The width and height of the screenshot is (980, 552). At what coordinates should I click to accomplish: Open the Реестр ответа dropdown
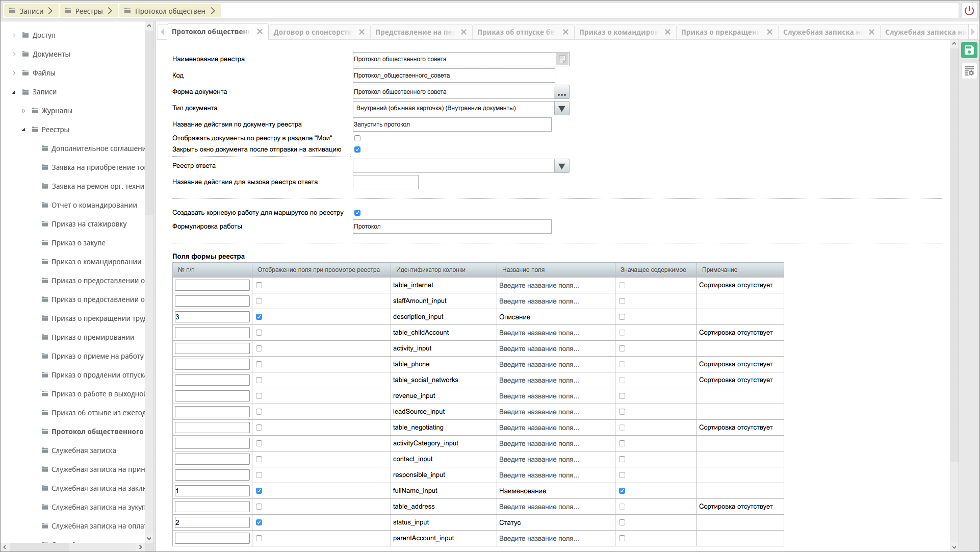pos(561,166)
